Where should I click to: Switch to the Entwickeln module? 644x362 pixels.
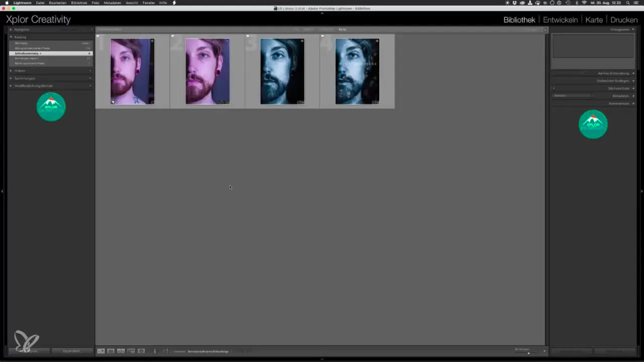(560, 20)
